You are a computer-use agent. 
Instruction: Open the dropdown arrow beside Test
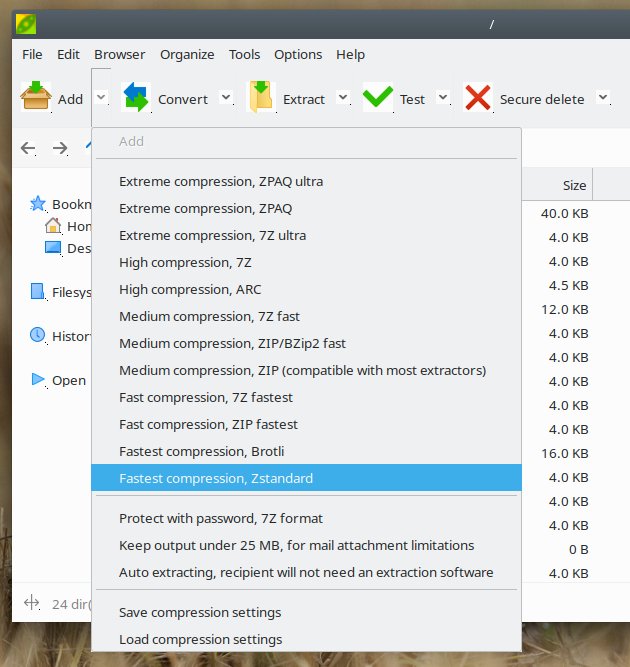[x=443, y=97]
